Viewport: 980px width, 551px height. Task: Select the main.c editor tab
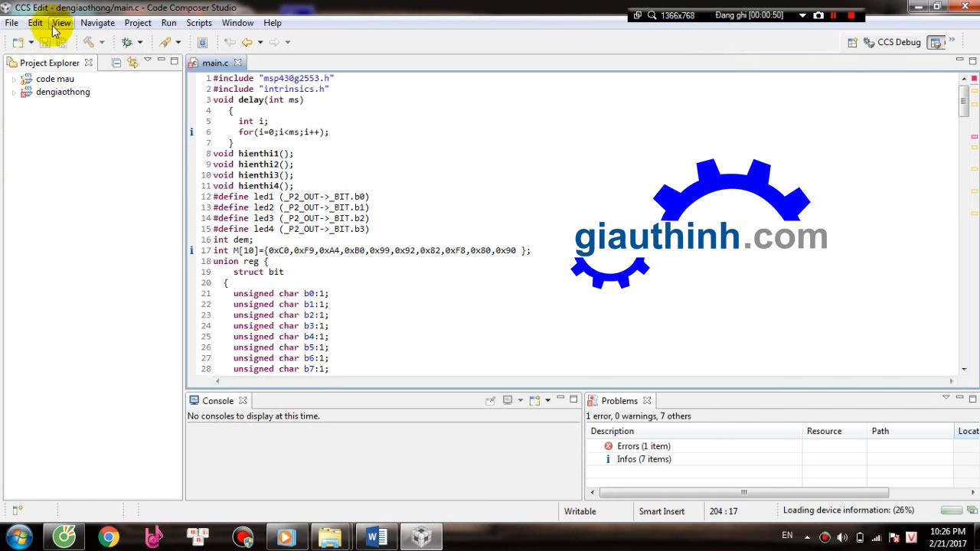click(x=214, y=63)
